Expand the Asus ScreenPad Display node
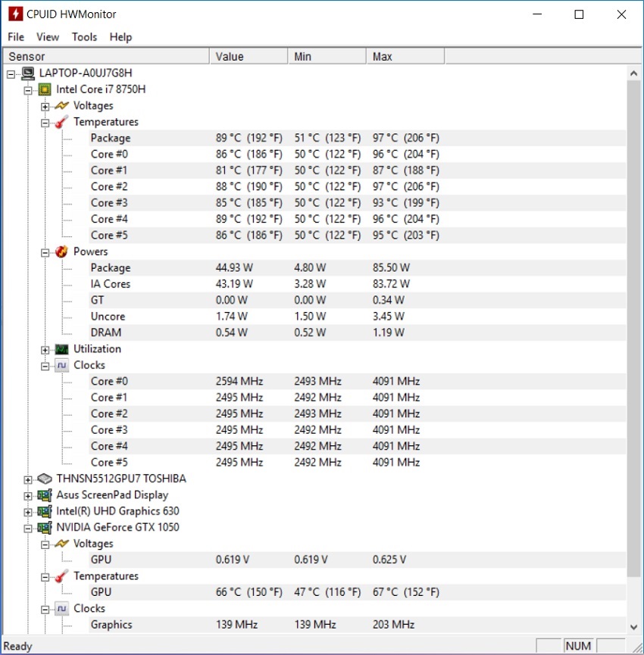This screenshot has width=644, height=655. click(28, 496)
